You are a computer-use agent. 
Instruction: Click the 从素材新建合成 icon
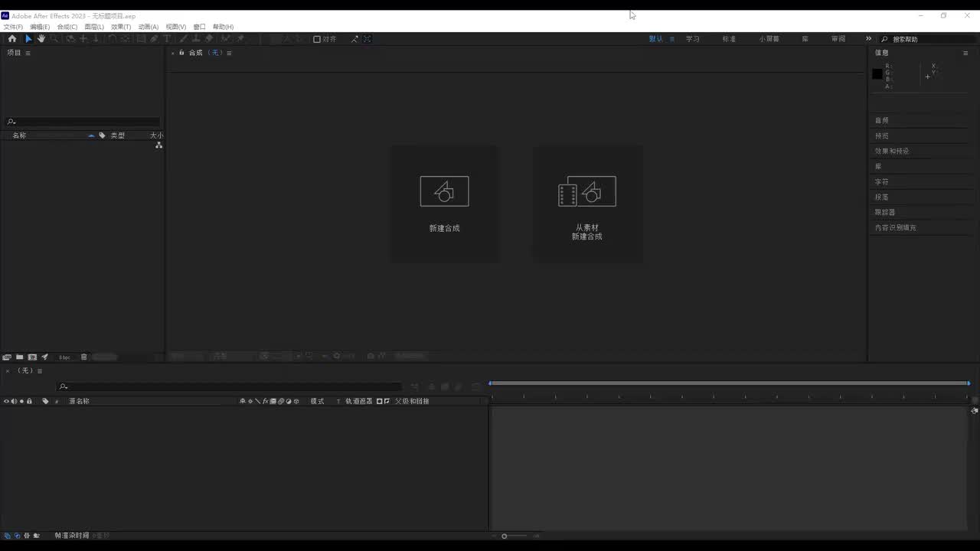point(587,191)
